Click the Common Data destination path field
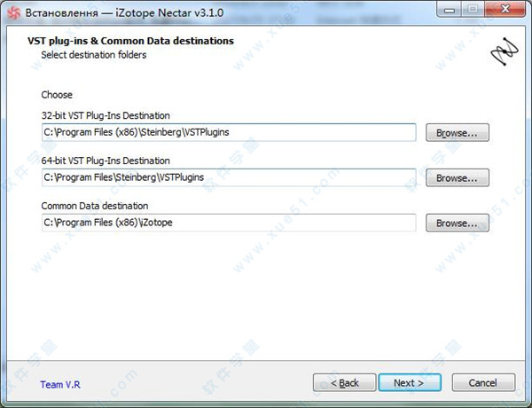This screenshot has width=532, height=408. click(x=229, y=223)
